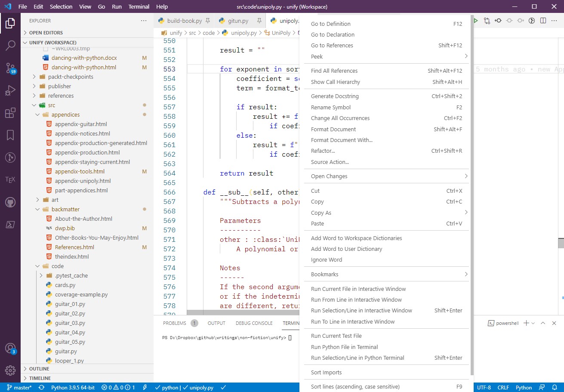Open Source Control view with 59 badge
The height and width of the screenshot is (392, 564).
pos(10,68)
